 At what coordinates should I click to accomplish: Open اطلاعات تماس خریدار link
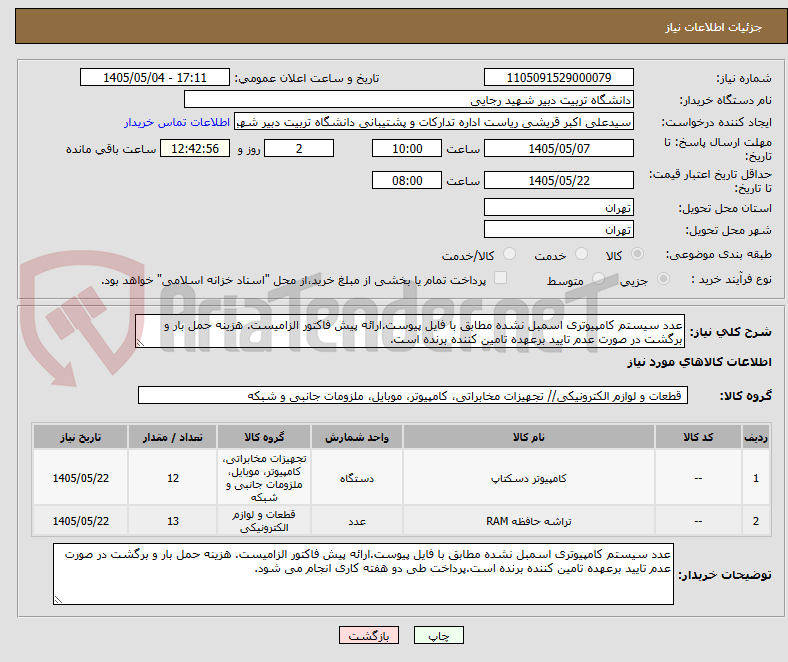[177, 122]
